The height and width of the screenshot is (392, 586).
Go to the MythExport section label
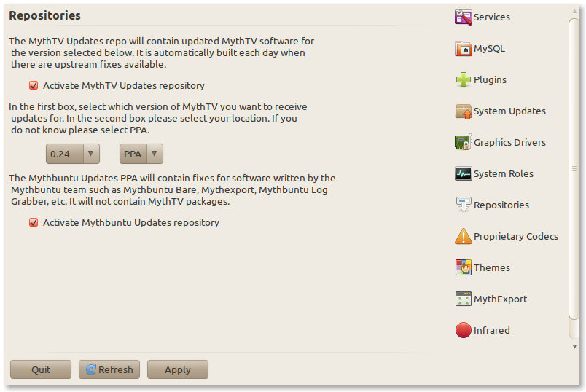500,299
